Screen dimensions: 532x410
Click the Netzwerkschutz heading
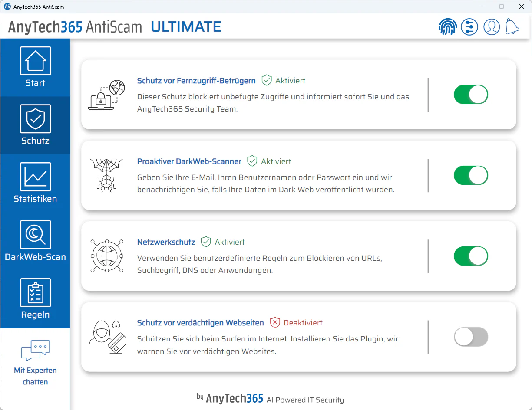tap(166, 242)
